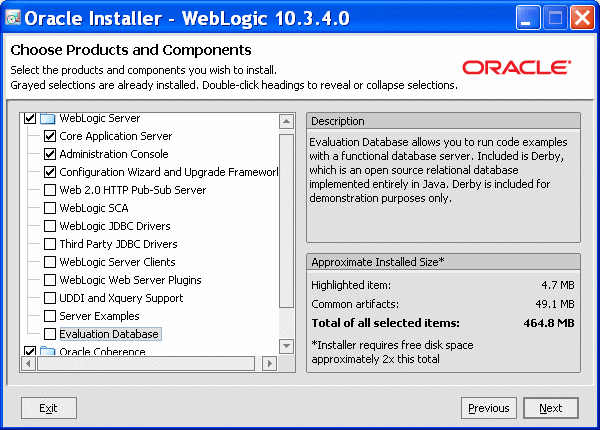The height and width of the screenshot is (430, 600).
Task: Select the WebLogic SCA tree label
Action: pyautogui.click(x=94, y=208)
